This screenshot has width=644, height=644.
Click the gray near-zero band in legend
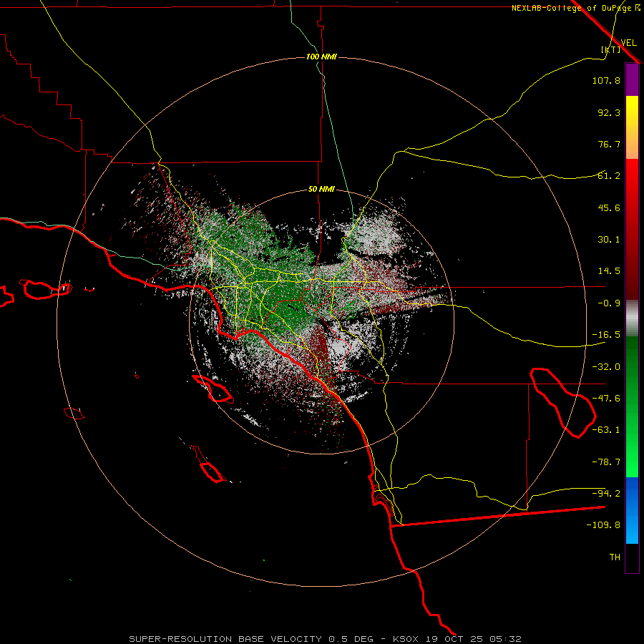tap(632, 318)
